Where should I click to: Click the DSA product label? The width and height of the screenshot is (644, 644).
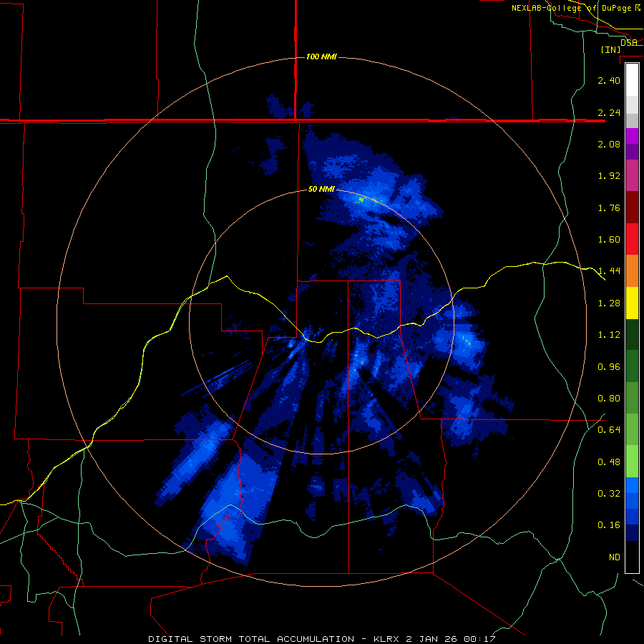click(629, 43)
